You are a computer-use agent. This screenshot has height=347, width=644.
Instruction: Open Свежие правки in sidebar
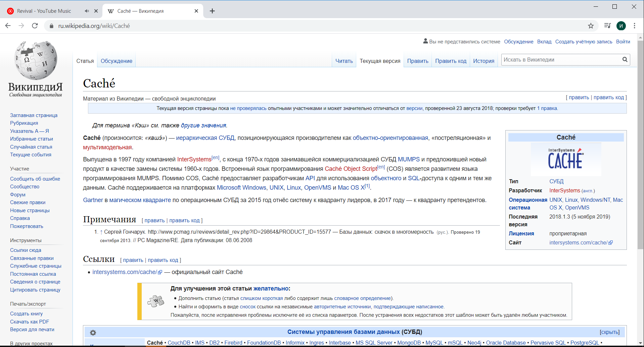coord(28,202)
